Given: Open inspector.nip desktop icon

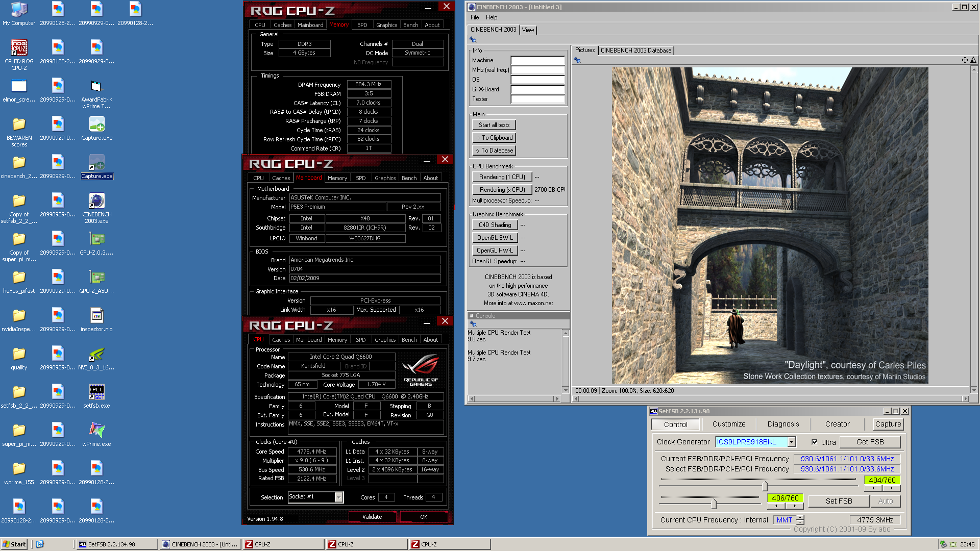Looking at the screenshot, I should point(96,319).
